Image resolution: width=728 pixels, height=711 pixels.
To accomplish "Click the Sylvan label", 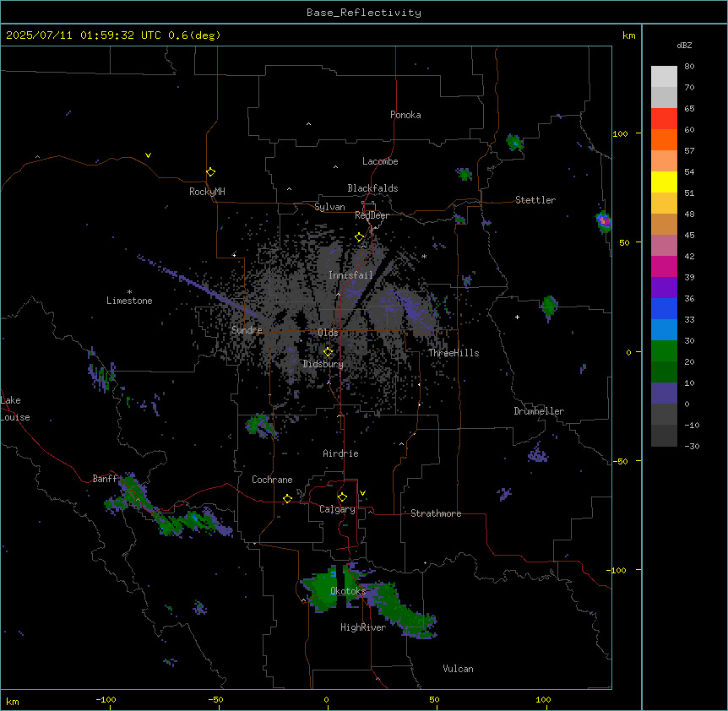I will click(x=329, y=207).
